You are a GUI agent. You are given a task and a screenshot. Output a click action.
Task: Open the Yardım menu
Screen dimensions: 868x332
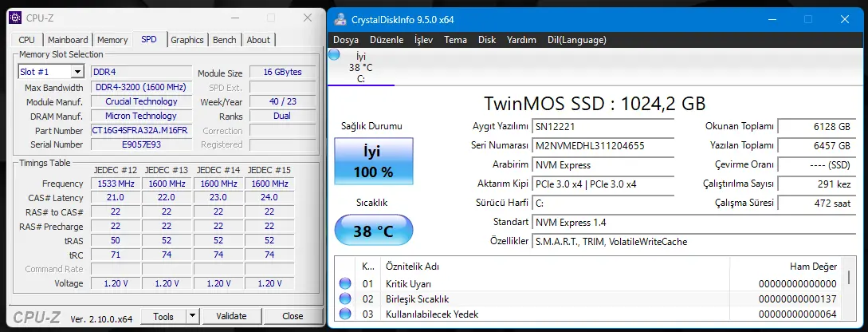point(521,40)
